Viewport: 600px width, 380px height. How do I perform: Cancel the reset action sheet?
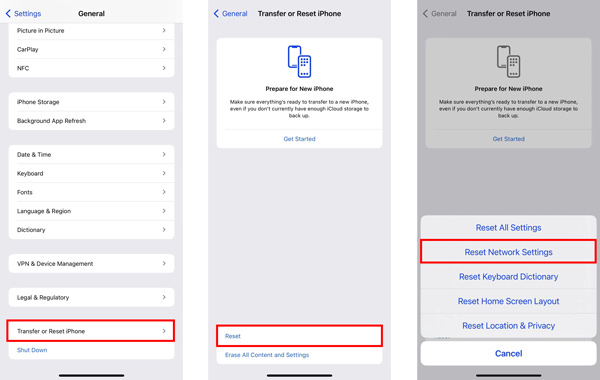coord(509,353)
